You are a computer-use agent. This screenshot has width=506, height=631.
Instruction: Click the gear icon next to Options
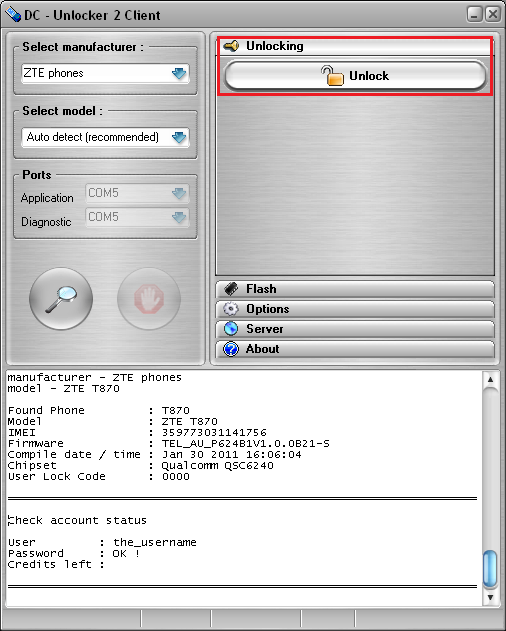click(231, 309)
